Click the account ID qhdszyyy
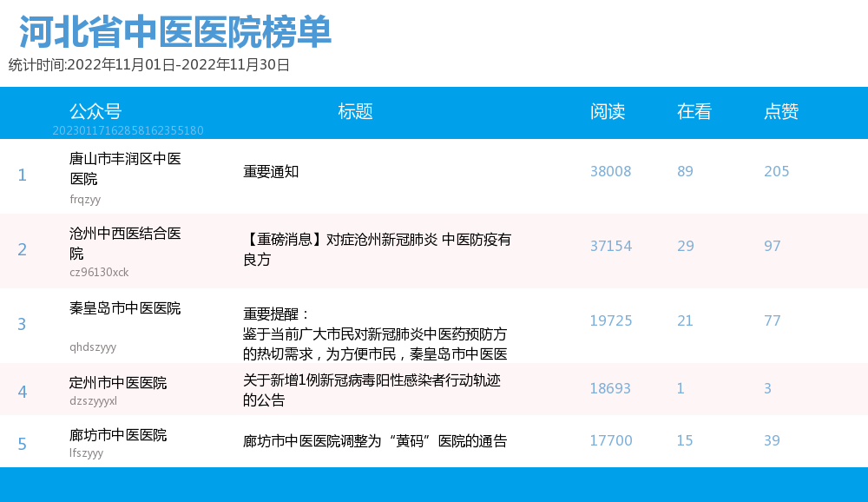The image size is (868, 502). [x=93, y=347]
